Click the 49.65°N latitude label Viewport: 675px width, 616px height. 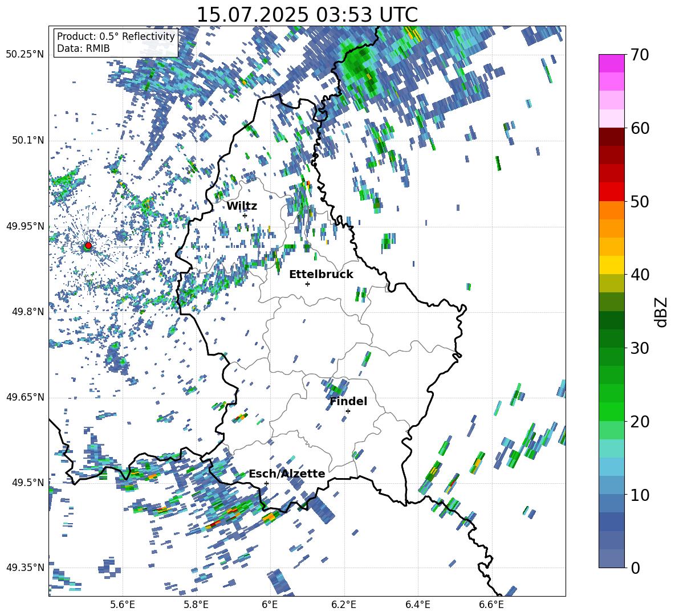coord(25,397)
